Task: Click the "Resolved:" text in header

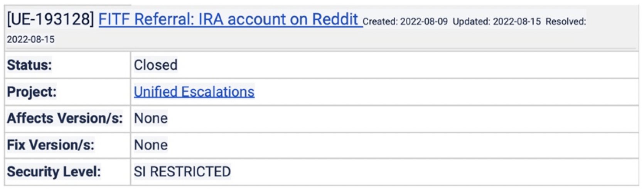Action: pyautogui.click(x=565, y=22)
